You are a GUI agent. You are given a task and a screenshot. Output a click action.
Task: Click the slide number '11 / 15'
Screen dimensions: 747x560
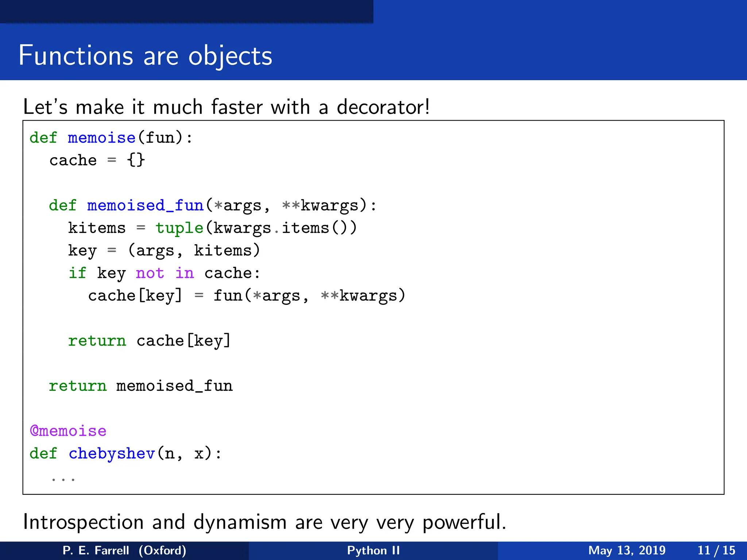coord(716,550)
